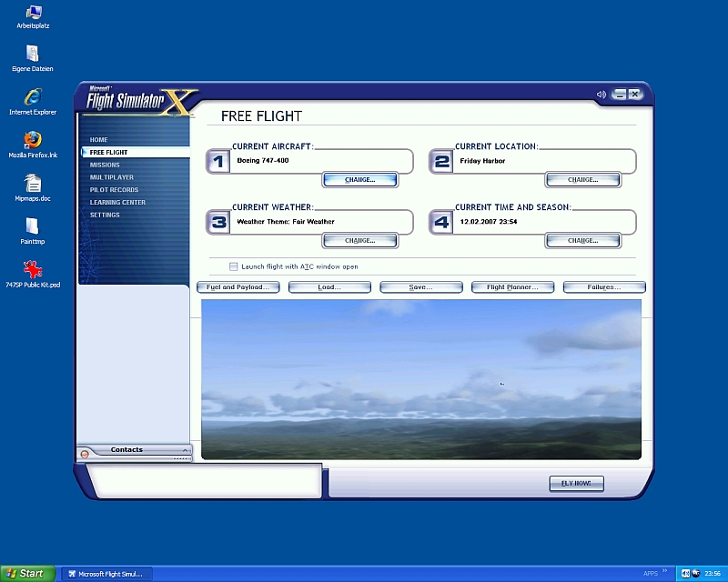The height and width of the screenshot is (582, 728).
Task: Select FREE FLIGHT in the sidebar
Action: [x=135, y=152]
